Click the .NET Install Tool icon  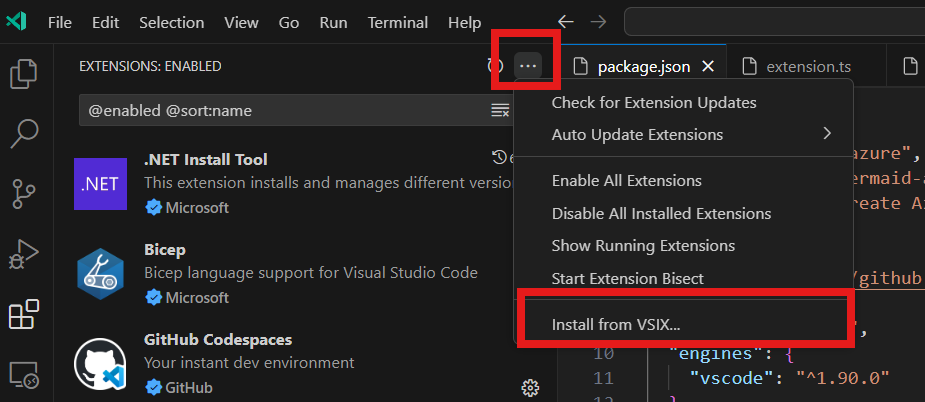tap(100, 184)
